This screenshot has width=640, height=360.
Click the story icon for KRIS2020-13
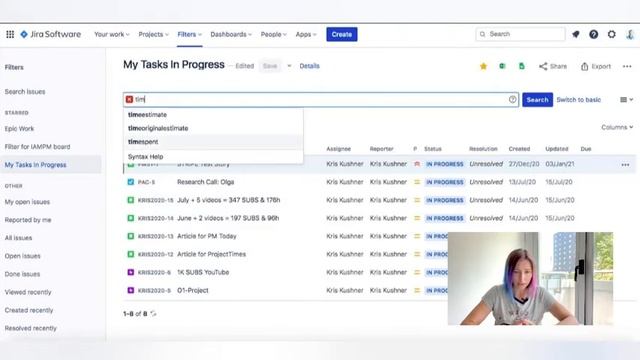pyautogui.click(x=131, y=236)
